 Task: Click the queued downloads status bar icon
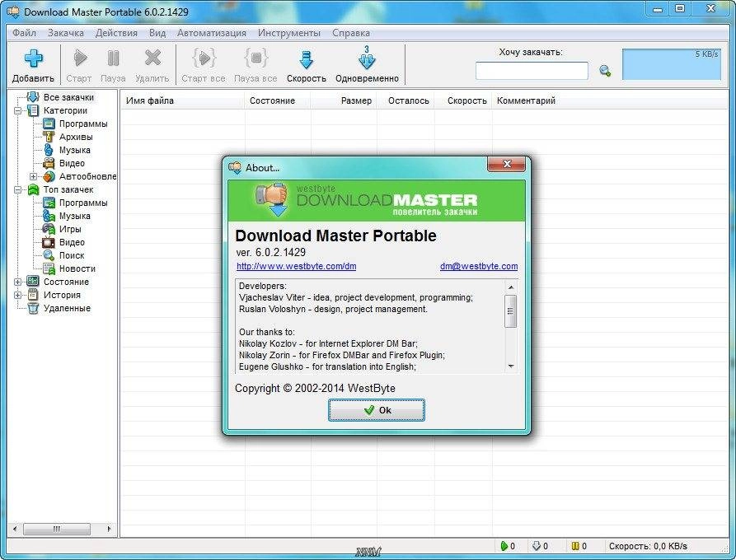click(x=537, y=546)
